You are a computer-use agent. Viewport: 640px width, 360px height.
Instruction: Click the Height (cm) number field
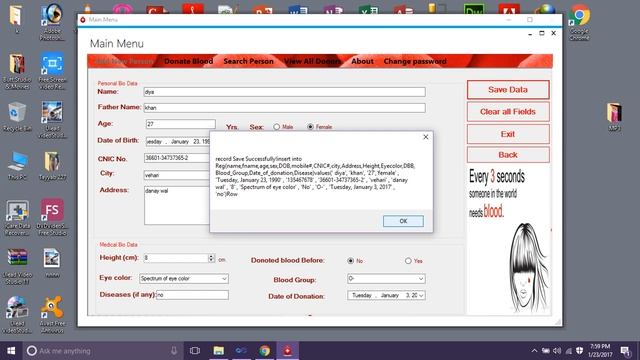[x=176, y=258]
